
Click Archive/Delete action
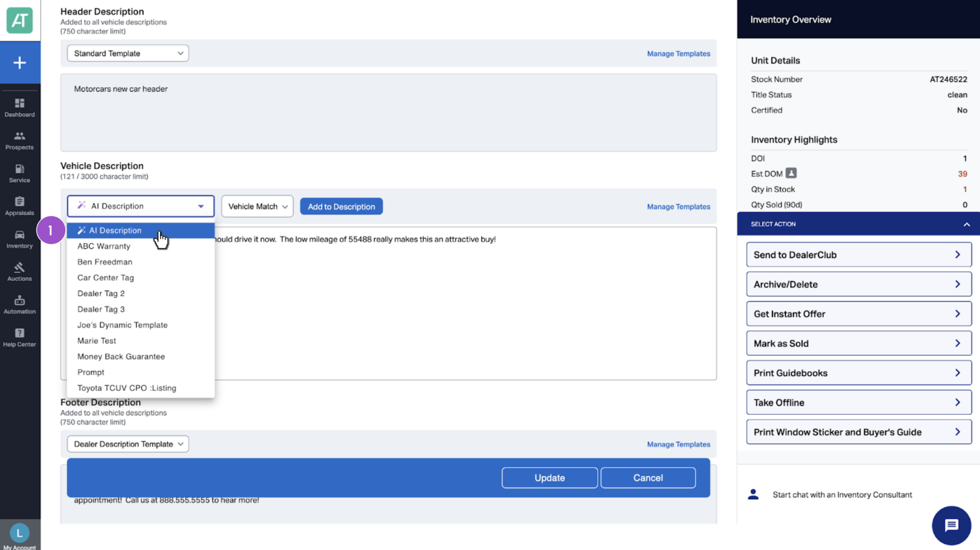859,284
